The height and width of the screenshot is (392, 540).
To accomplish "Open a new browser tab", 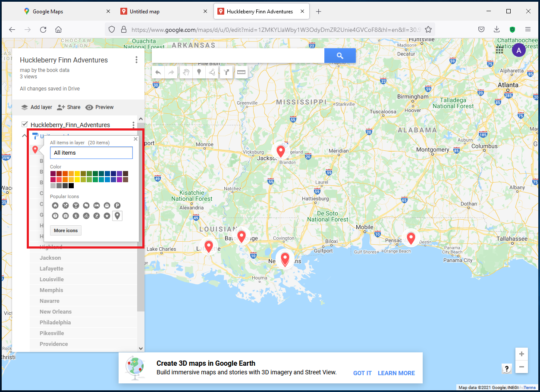I will pos(318,12).
